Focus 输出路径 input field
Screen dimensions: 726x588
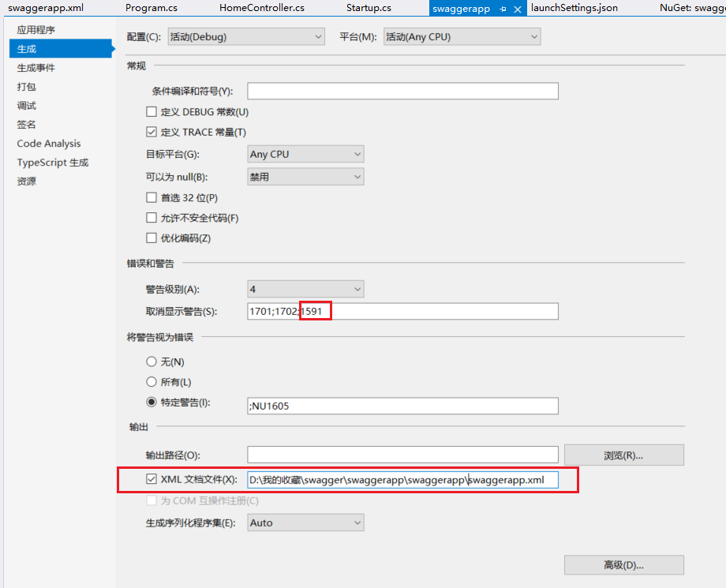click(x=402, y=455)
